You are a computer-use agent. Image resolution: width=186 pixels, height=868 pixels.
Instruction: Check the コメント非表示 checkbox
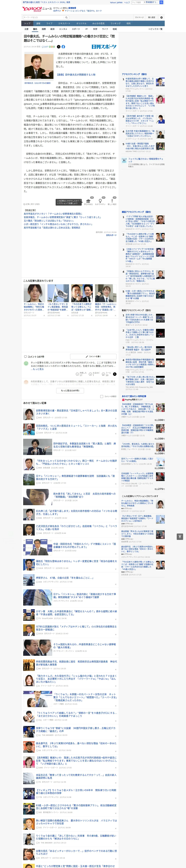tap(102, 397)
